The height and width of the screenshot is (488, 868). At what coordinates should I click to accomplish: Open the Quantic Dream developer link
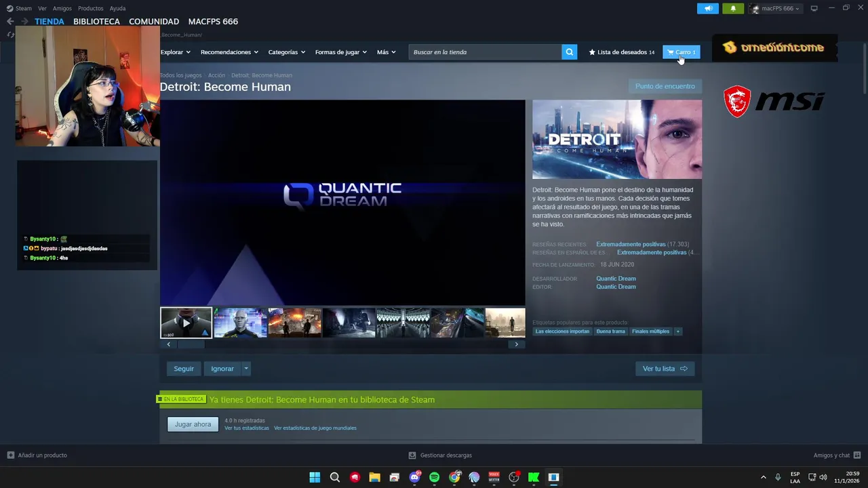(x=616, y=279)
